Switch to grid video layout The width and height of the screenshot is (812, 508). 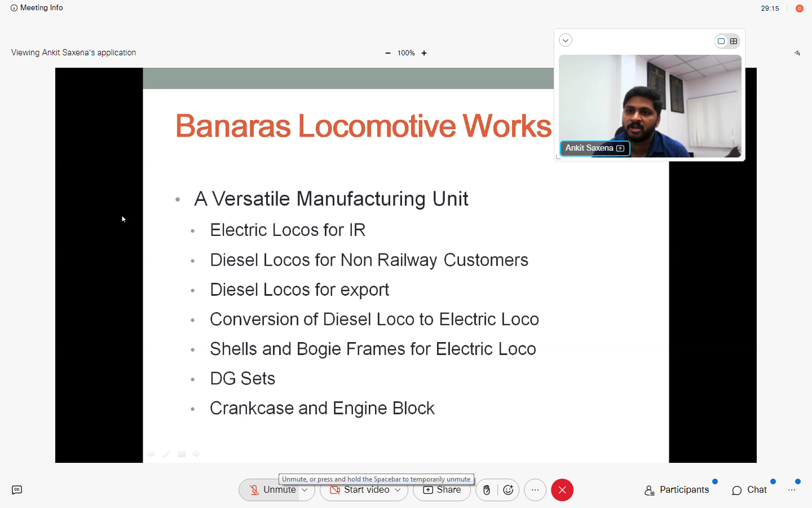tap(734, 41)
